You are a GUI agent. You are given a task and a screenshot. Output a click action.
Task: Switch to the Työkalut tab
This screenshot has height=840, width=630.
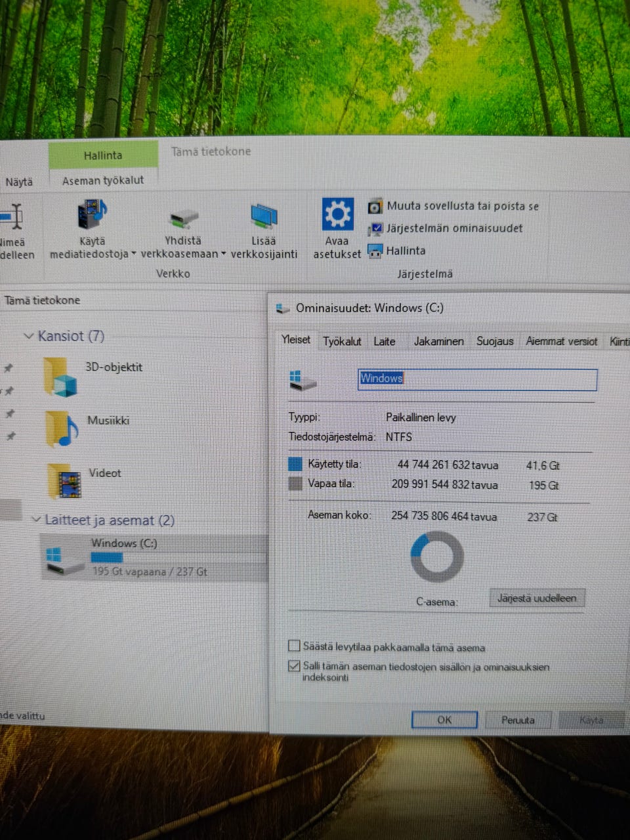342,341
